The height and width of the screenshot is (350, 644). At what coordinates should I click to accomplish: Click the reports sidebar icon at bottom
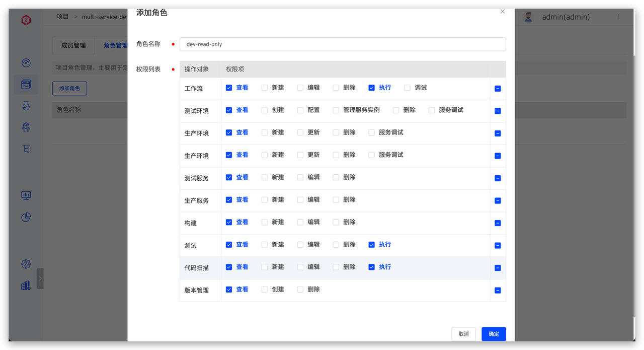pos(26,285)
